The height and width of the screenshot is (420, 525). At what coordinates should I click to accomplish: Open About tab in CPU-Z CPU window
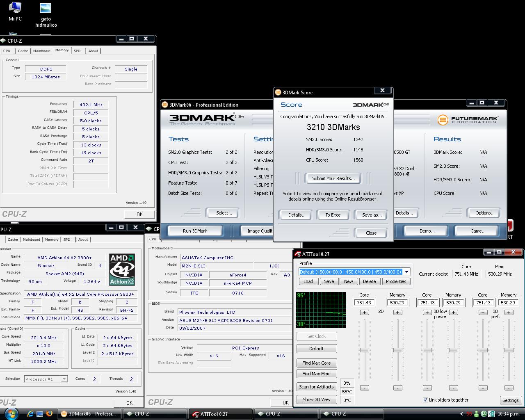(x=83, y=240)
